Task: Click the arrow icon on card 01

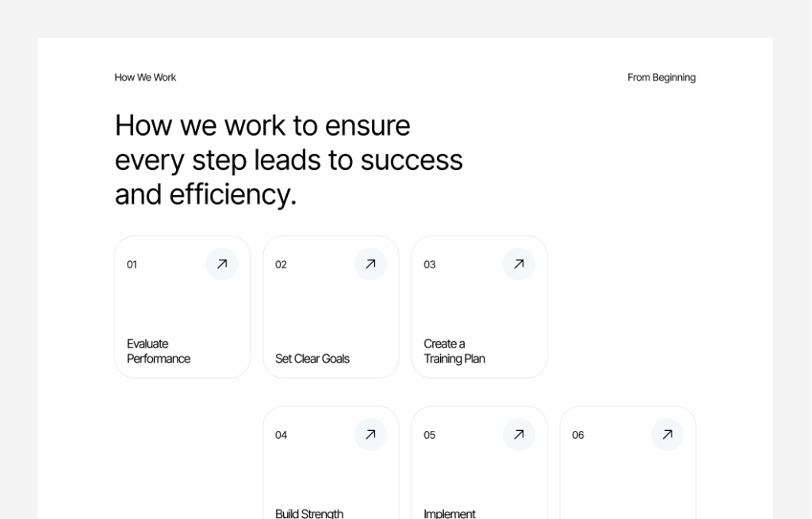Action: (x=222, y=264)
